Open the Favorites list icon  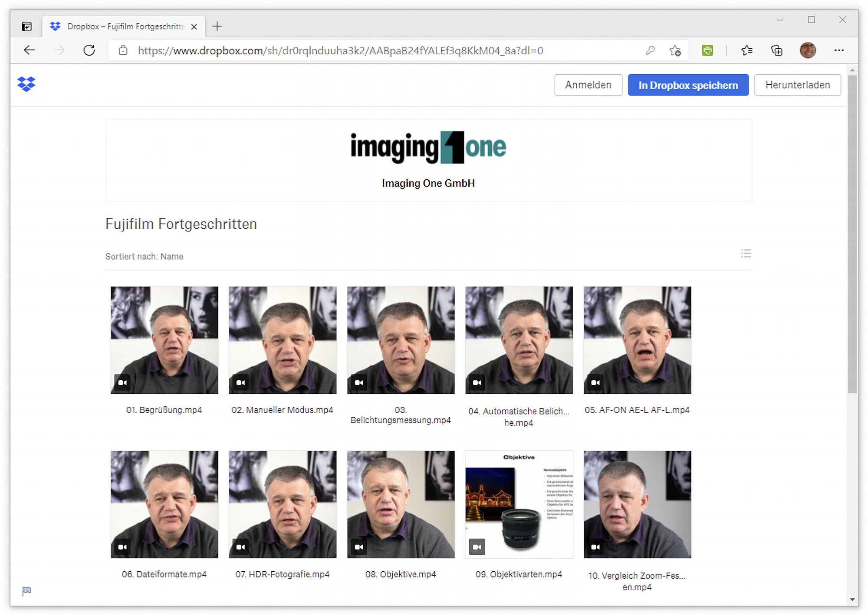click(x=746, y=50)
